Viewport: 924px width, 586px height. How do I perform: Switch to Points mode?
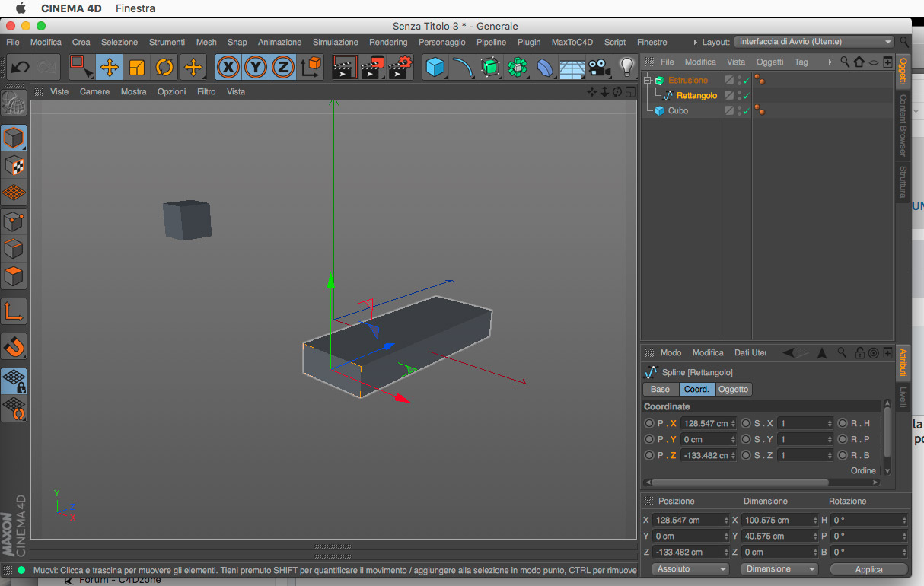tap(14, 221)
